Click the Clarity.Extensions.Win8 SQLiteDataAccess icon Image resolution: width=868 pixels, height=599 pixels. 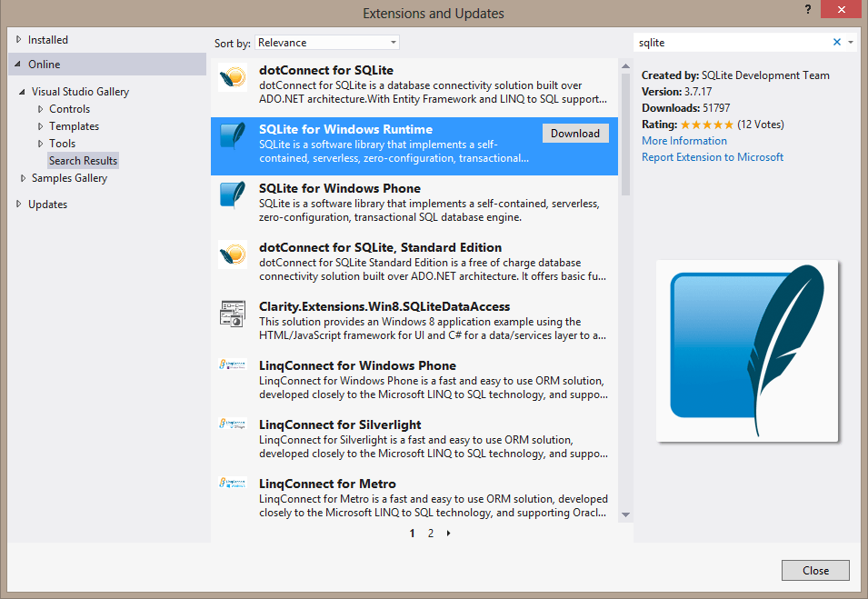coord(233,314)
